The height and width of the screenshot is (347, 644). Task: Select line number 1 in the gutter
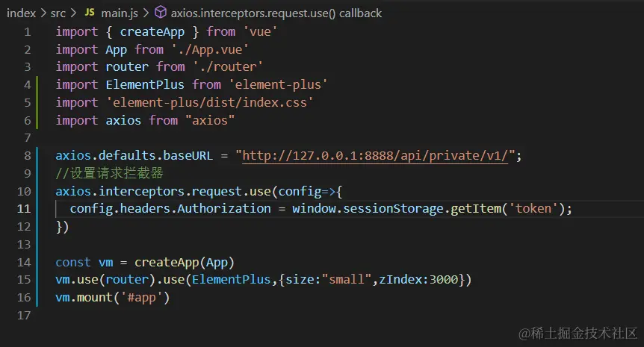pyautogui.click(x=28, y=32)
